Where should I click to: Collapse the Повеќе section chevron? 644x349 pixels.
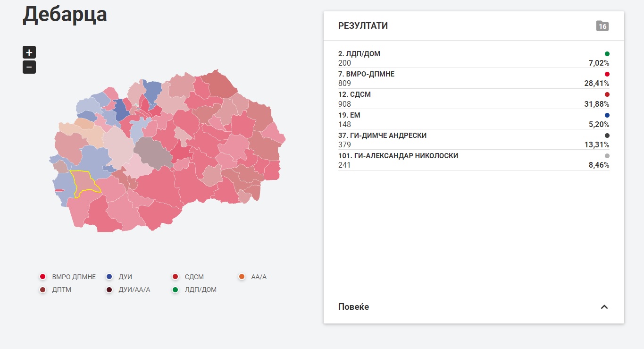(x=604, y=307)
